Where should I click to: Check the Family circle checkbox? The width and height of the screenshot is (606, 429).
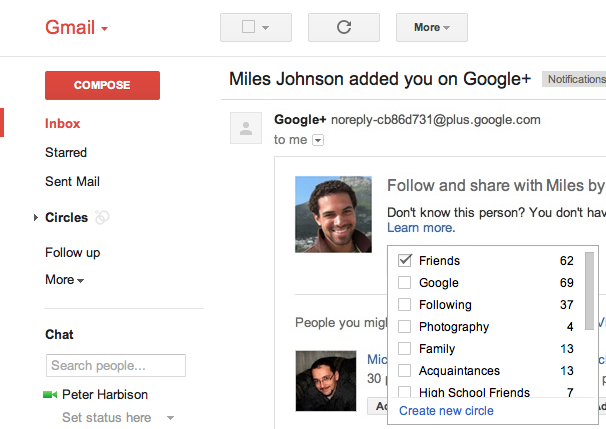tap(405, 349)
